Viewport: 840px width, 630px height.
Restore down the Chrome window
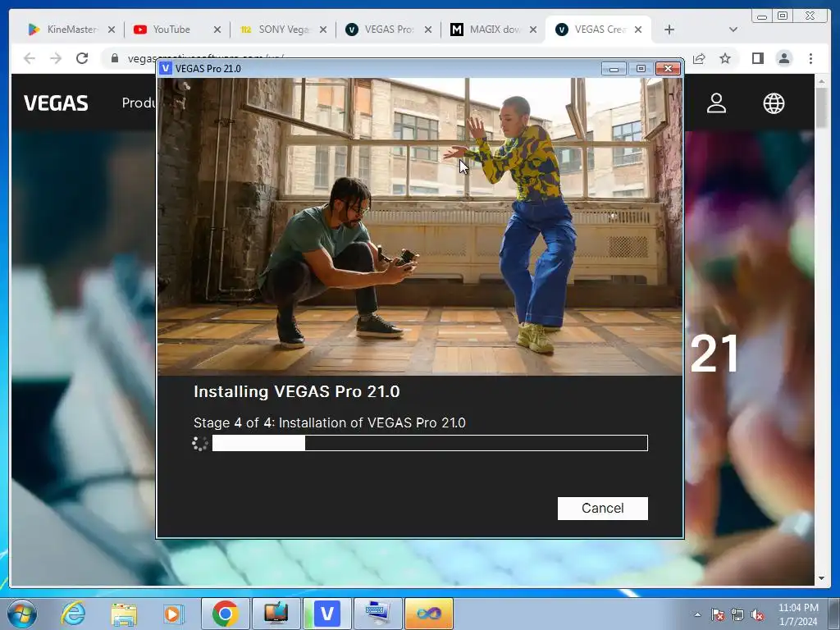(x=783, y=16)
